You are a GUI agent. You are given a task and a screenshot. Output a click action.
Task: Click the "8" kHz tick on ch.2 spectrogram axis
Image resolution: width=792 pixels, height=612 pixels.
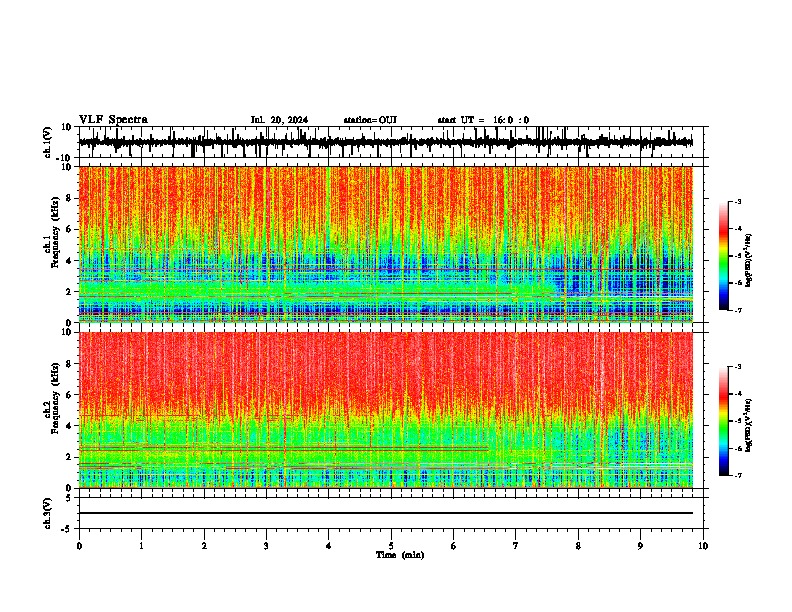70,364
